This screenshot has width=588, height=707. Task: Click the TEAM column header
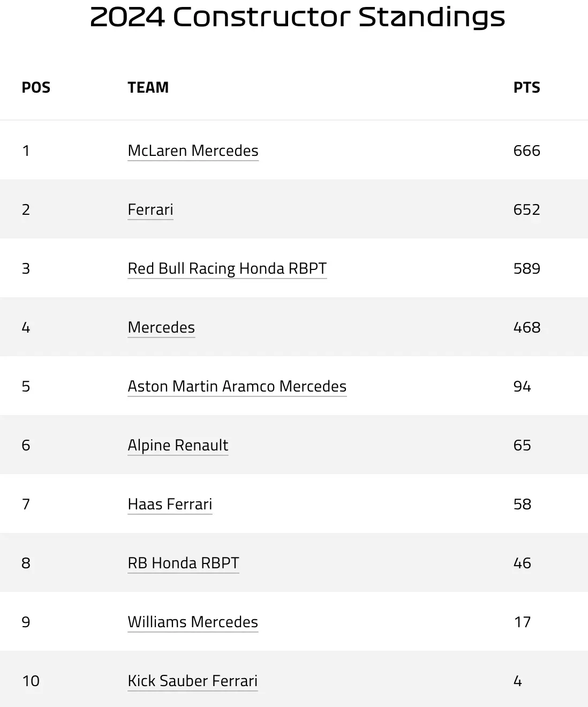coord(148,87)
